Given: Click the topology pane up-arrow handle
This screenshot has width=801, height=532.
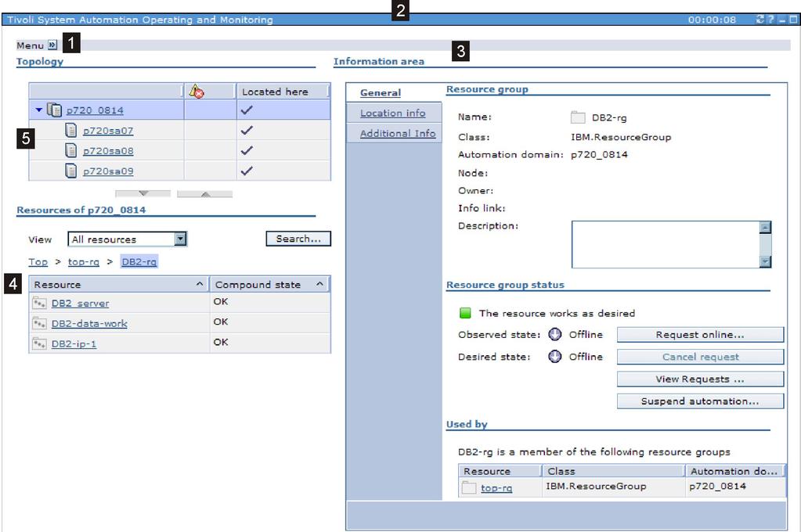Looking at the screenshot, I should click(x=205, y=194).
